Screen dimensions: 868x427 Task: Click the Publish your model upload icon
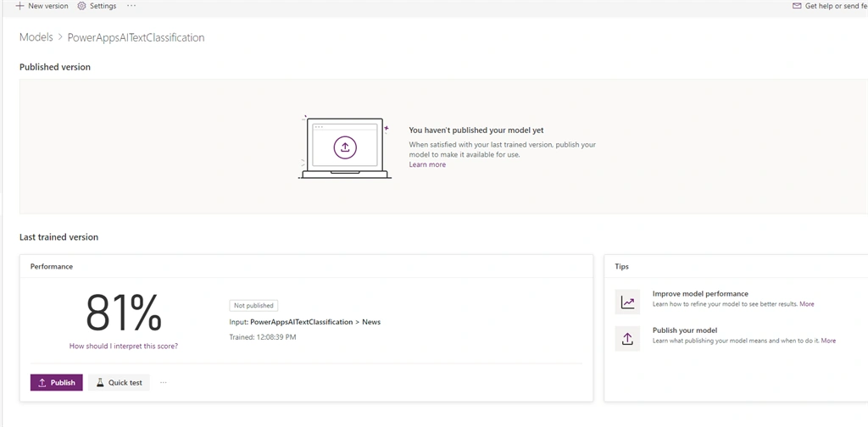point(627,339)
